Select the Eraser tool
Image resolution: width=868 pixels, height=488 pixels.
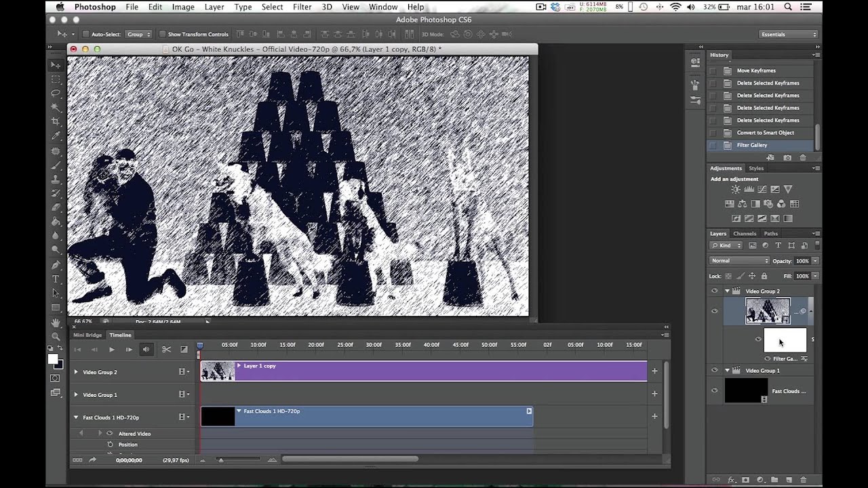tap(56, 207)
